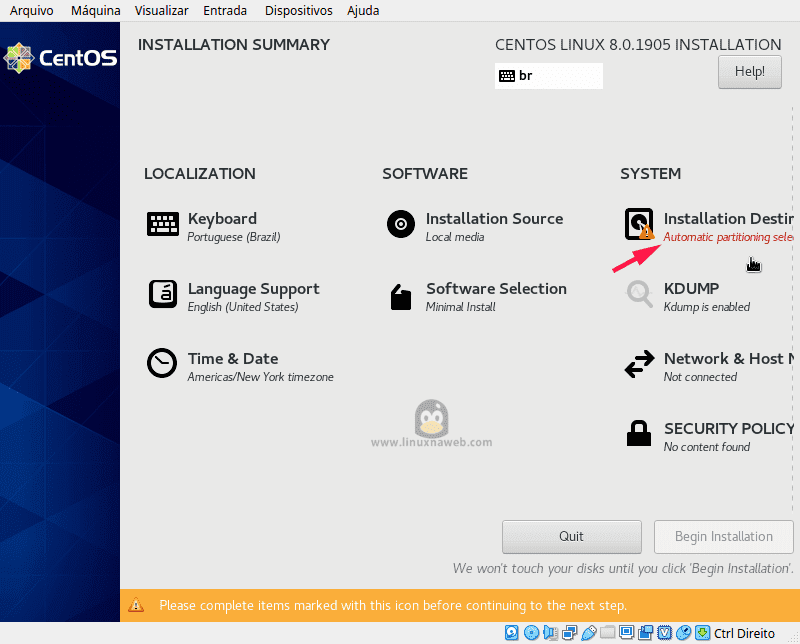Click the red 'Automatic partitioning' warning text
This screenshot has width=800, height=644.
point(729,237)
